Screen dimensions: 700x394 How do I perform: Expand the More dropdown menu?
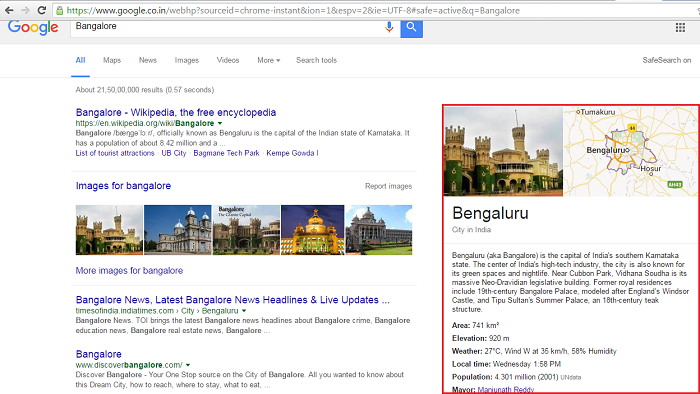pyautogui.click(x=269, y=60)
